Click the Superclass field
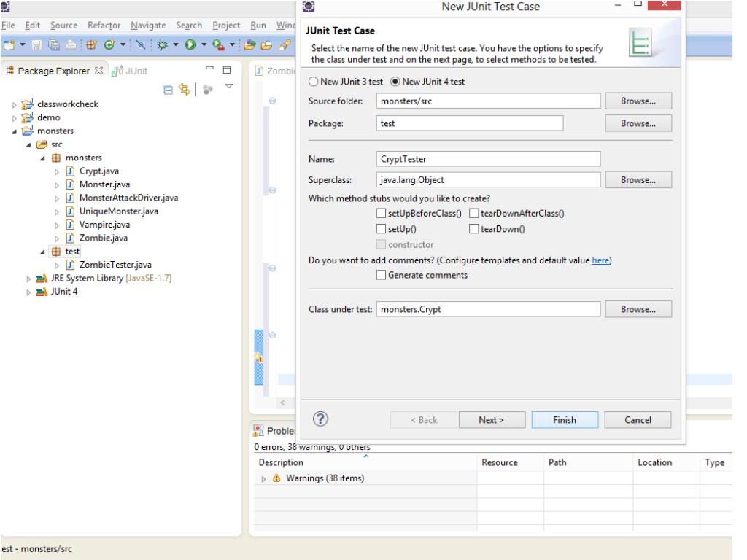 pos(488,180)
